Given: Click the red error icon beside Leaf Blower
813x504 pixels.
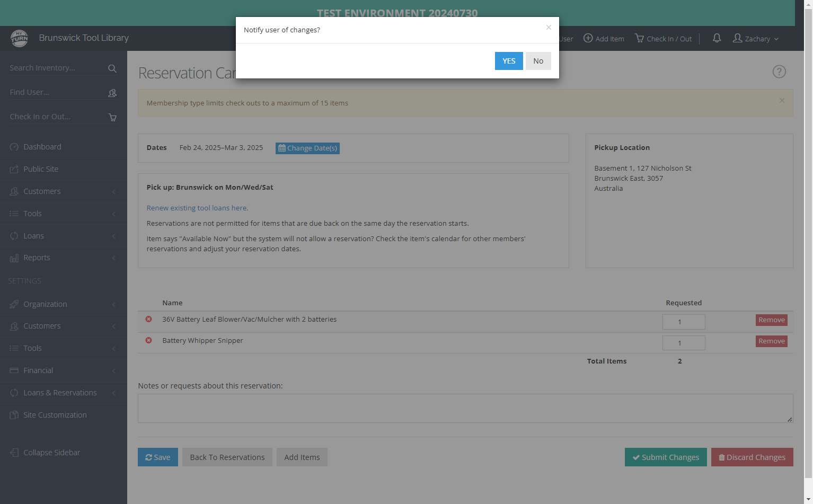Looking at the screenshot, I should pyautogui.click(x=149, y=319).
